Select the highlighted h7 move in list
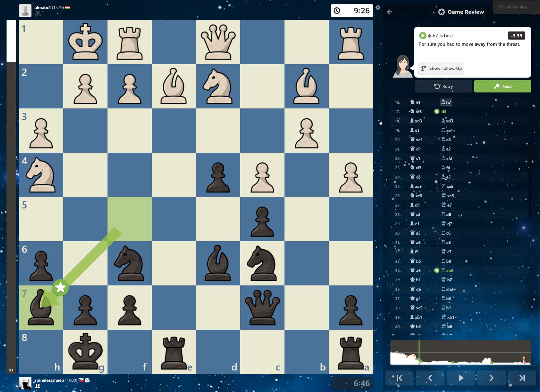 (446, 102)
